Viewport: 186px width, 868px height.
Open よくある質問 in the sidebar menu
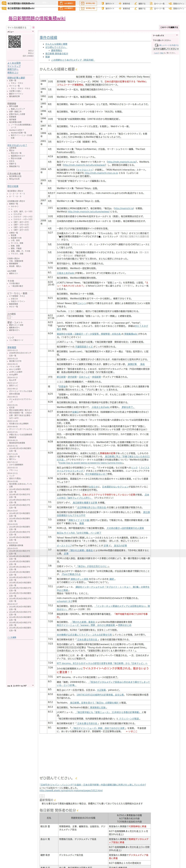[14, 63]
